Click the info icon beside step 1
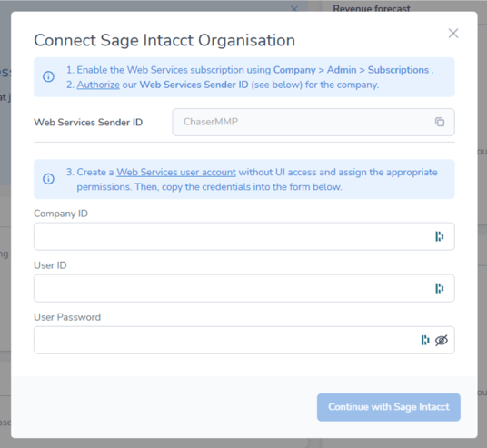The height and width of the screenshot is (448, 487). click(x=48, y=76)
